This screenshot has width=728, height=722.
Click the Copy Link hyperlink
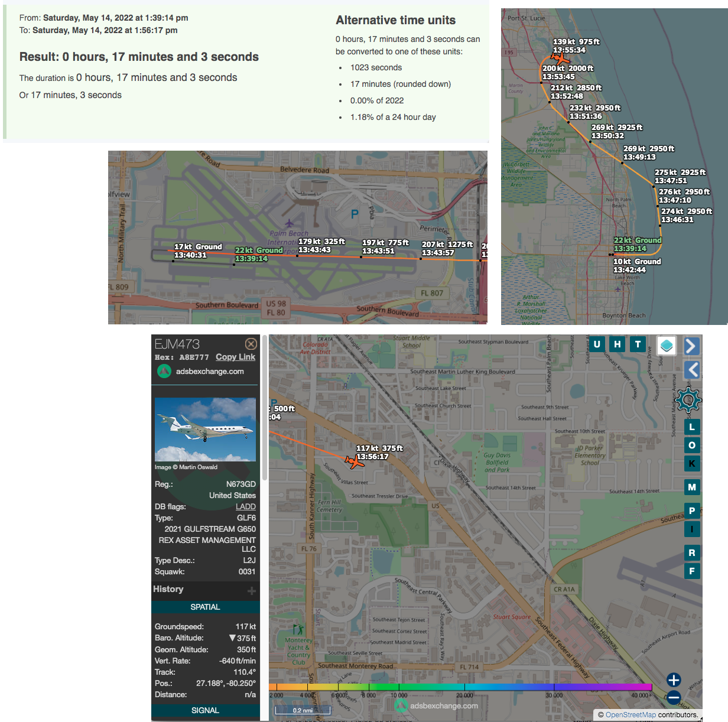[235, 357]
